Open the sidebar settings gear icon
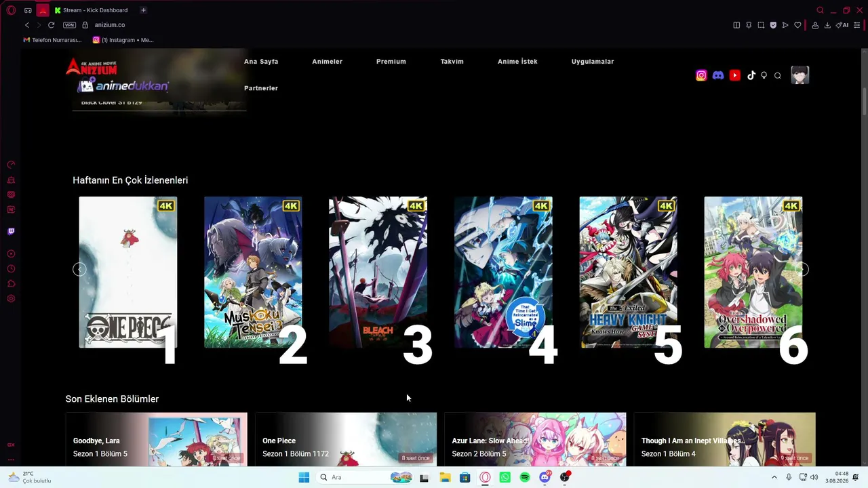Viewport: 868px width, 488px height. click(x=11, y=299)
